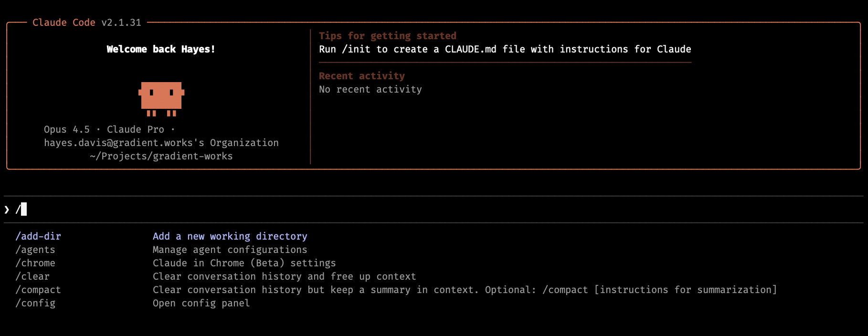This screenshot has height=336, width=868.
Task: Click the compact 'keep a summary in context' description
Action: pyautogui.click(x=465, y=290)
